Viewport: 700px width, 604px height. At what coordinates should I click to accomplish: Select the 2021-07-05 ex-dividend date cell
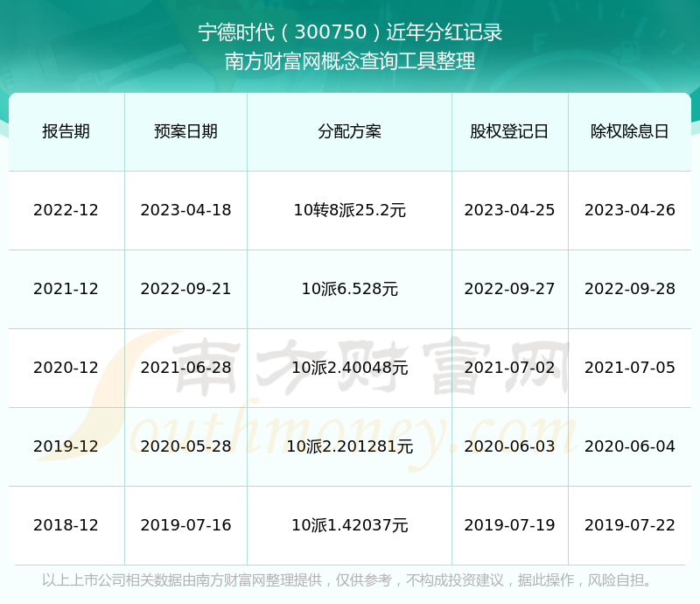click(629, 368)
